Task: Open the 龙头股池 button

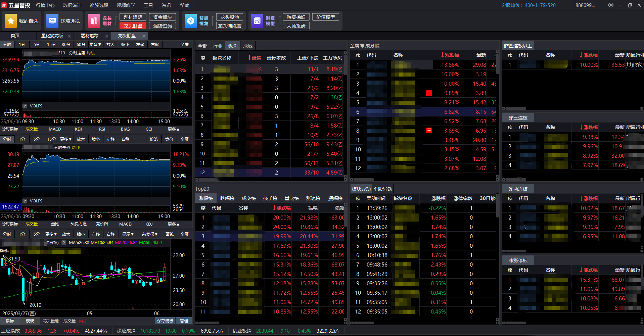Action: (x=230, y=17)
